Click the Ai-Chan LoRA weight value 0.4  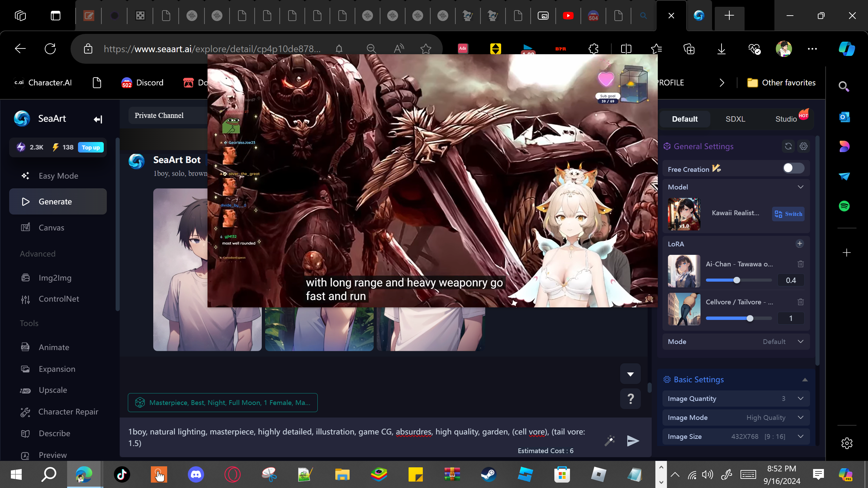791,280
